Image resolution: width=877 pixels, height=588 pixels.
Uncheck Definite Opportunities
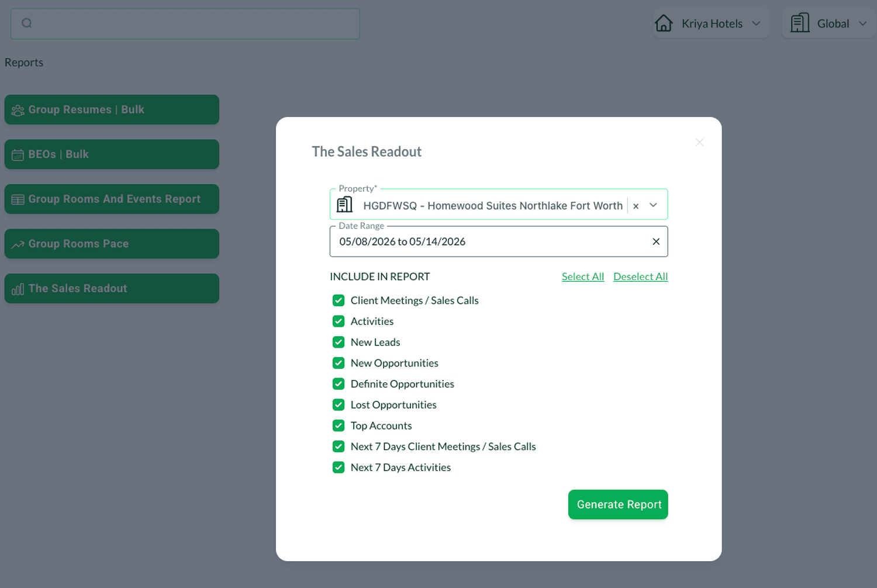[339, 384]
